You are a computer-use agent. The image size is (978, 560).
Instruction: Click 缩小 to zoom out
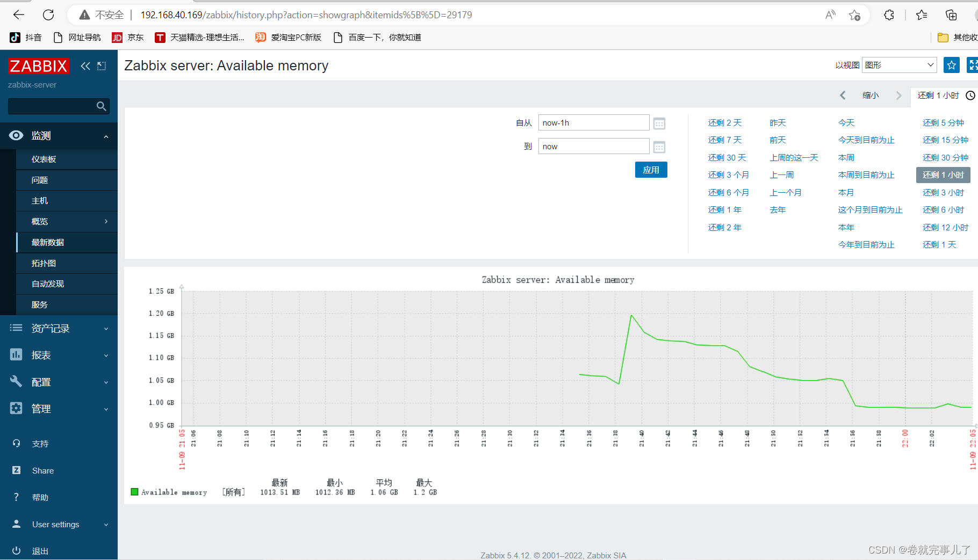(x=871, y=96)
